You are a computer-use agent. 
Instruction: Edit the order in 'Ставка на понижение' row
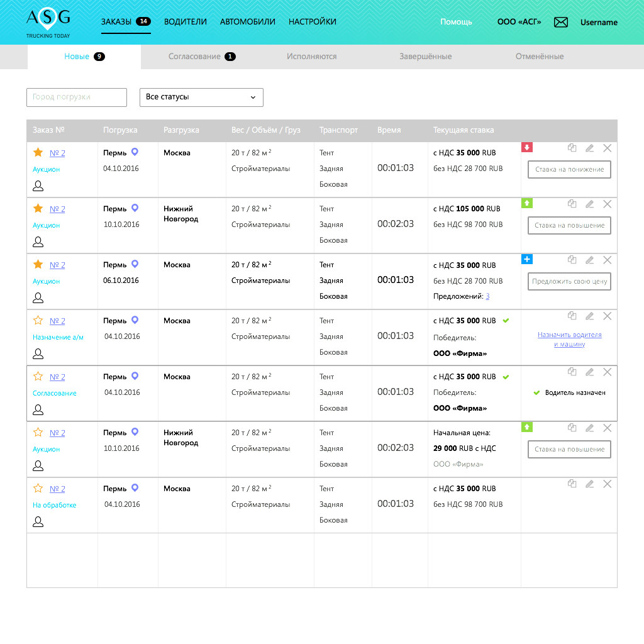[x=590, y=148]
